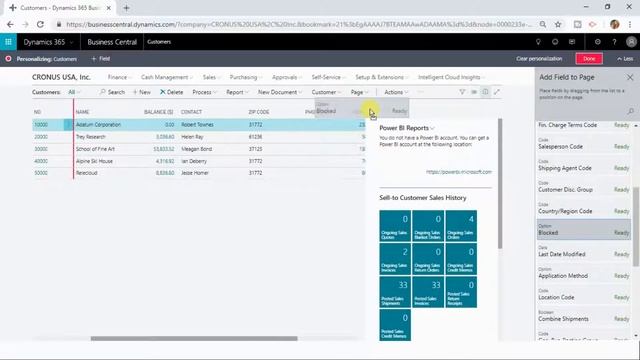This screenshot has width=640, height=360.
Task: Collapse the bar with the Less button
Action: (625, 59)
